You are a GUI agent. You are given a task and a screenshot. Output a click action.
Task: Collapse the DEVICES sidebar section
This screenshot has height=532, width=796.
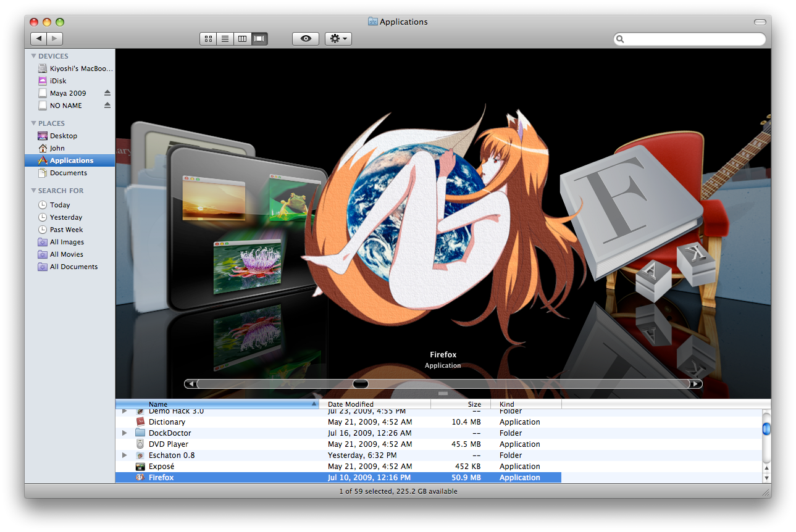point(34,56)
